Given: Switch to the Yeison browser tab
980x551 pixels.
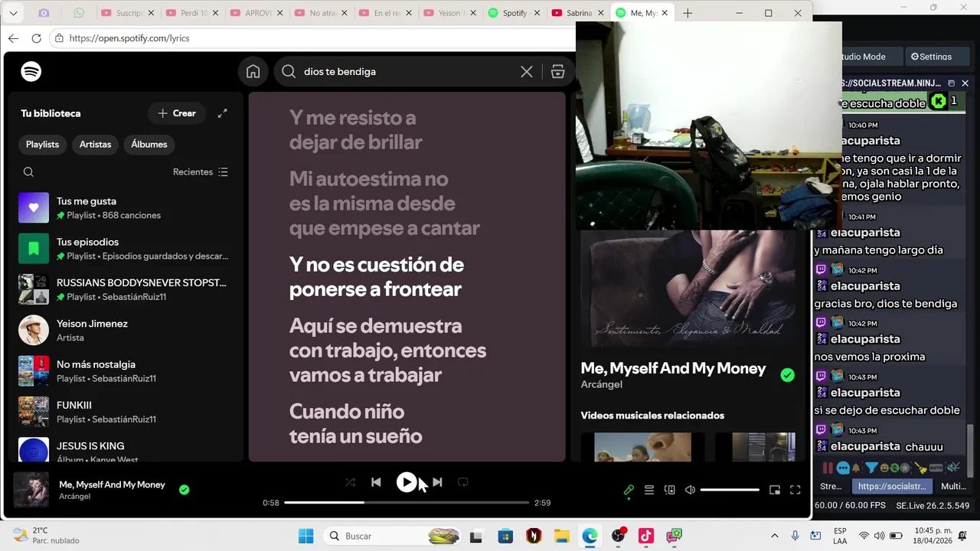Looking at the screenshot, I should click(450, 13).
